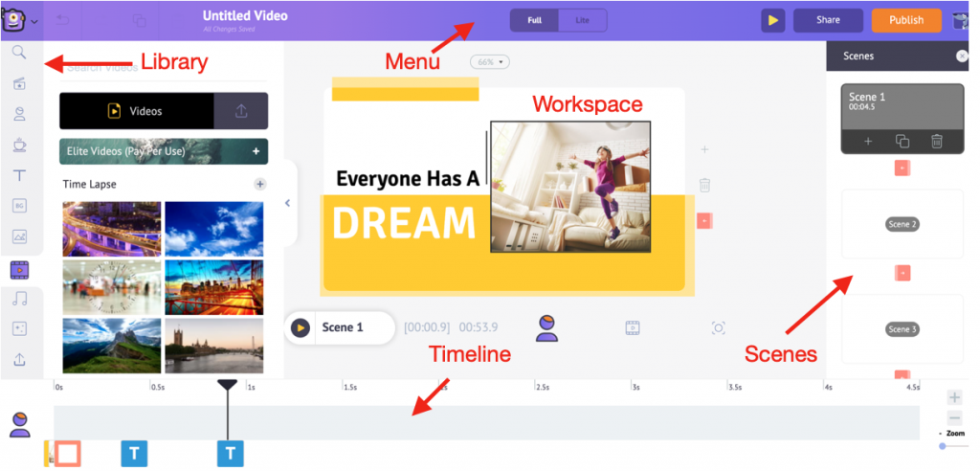Play Scene 1 using its play button
The width and height of the screenshot is (980, 471).
[301, 327]
